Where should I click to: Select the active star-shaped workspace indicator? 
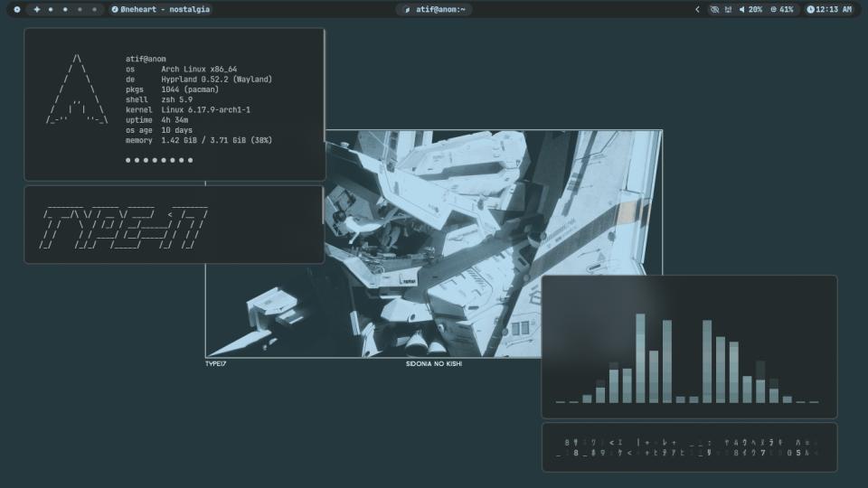37,9
